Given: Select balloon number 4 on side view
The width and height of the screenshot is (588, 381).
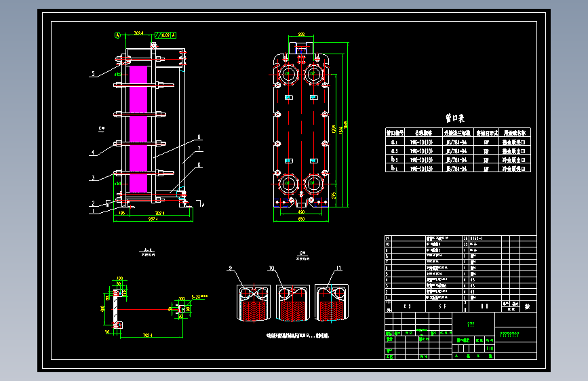Looking at the screenshot, I should coord(93,153).
